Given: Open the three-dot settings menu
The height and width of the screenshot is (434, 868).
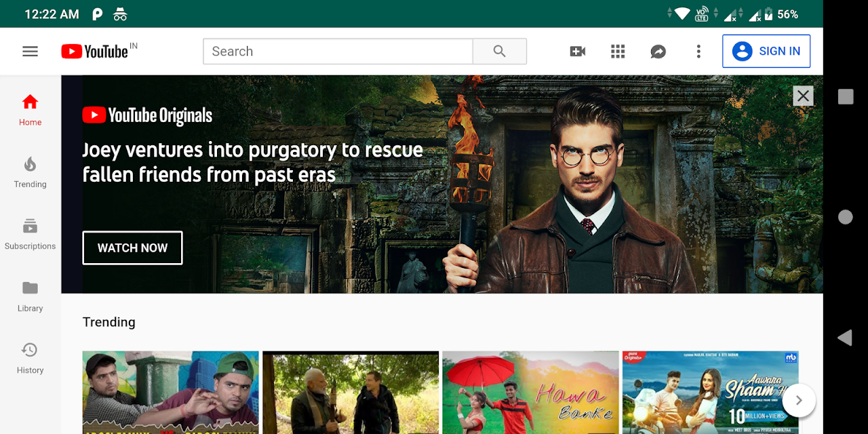Looking at the screenshot, I should click(698, 52).
